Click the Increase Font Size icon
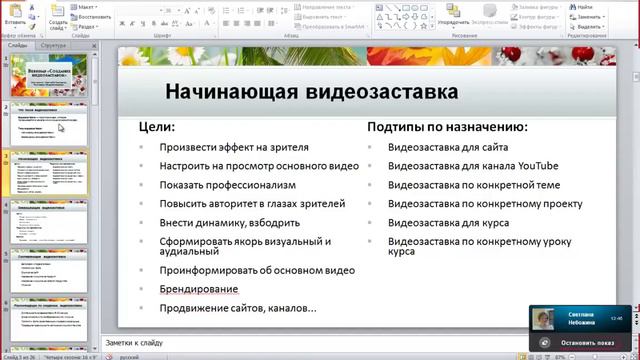Image resolution: width=640 pixels, height=360 pixels. [x=187, y=11]
